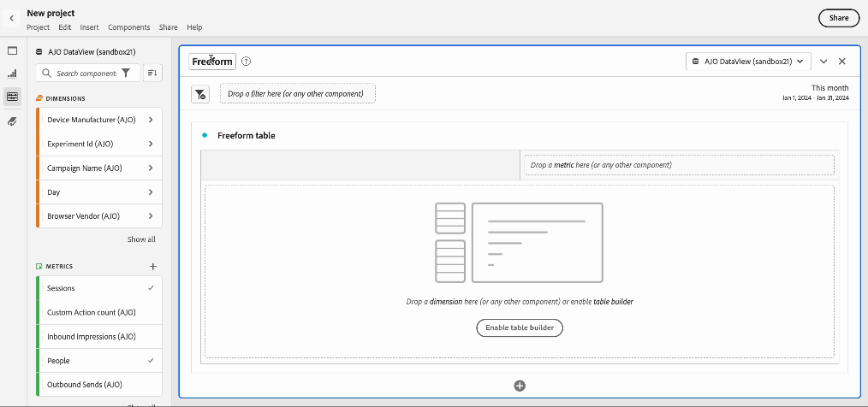The width and height of the screenshot is (868, 407).
Task: Expand Day dimension chevron
Action: point(151,192)
